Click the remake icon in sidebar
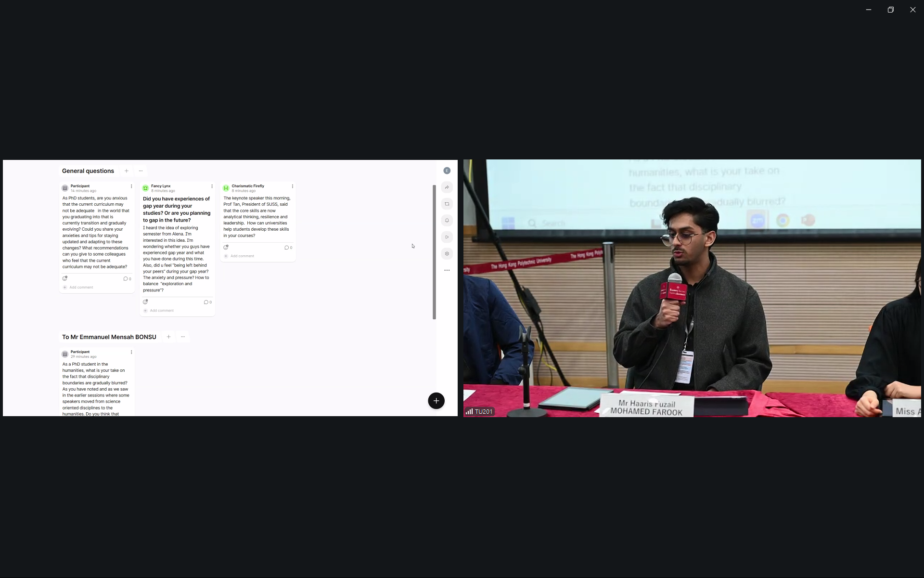 [x=447, y=204]
